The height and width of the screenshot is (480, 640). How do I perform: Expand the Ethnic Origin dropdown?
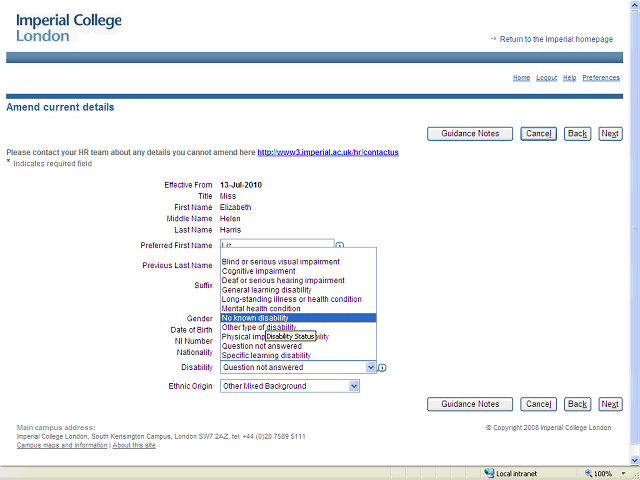pos(353,386)
